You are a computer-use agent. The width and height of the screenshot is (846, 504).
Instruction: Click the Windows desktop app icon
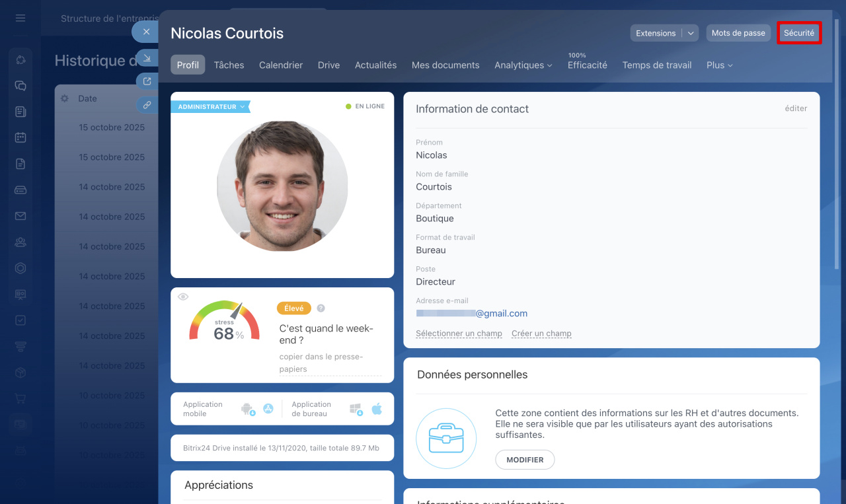[x=356, y=409]
